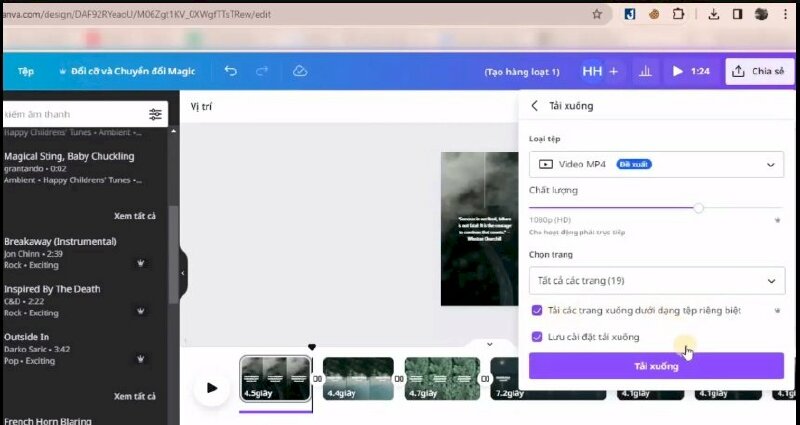This screenshot has height=425, width=800.
Task: Click the browser address bar URL
Action: pyautogui.click(x=136, y=14)
